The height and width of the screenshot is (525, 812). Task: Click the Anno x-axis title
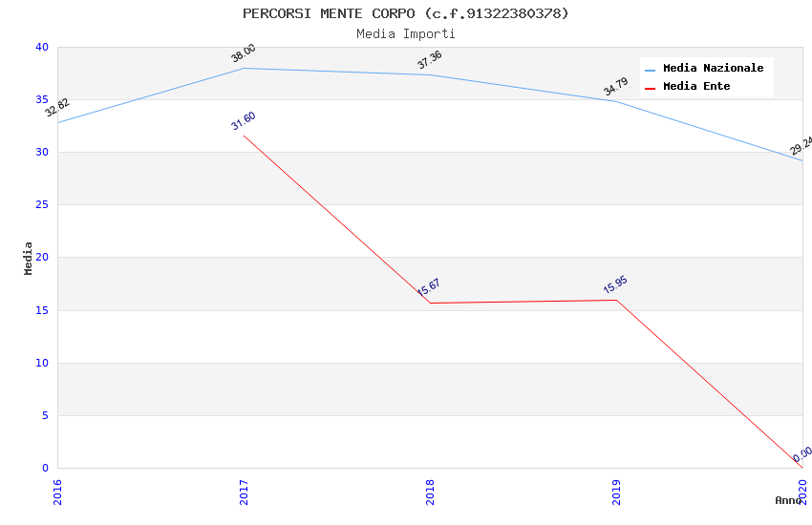[x=787, y=500]
